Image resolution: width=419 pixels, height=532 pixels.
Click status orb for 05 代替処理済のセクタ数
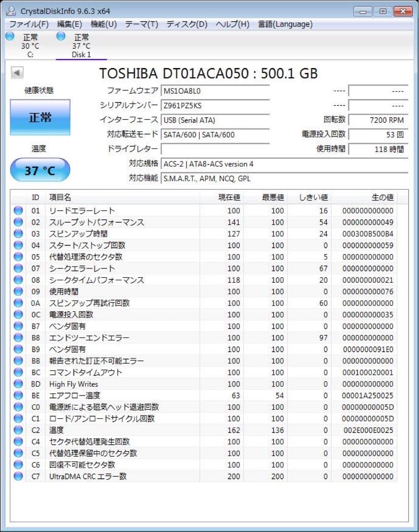pos(18,257)
